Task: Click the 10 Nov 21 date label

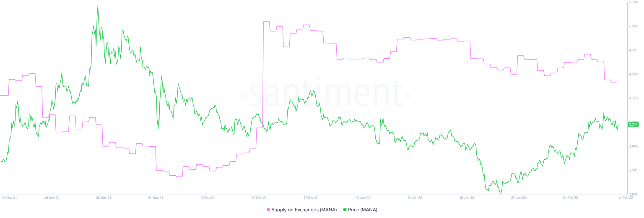Action: [x=10, y=197]
